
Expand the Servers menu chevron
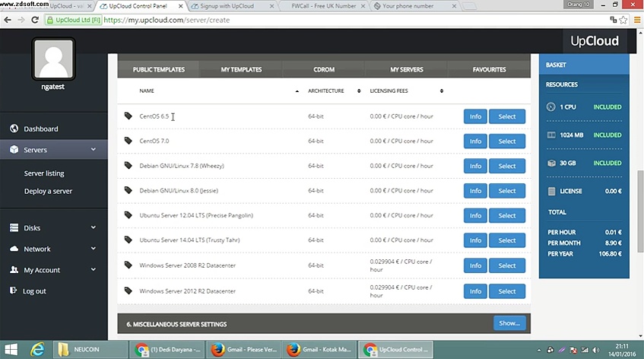[x=94, y=150]
